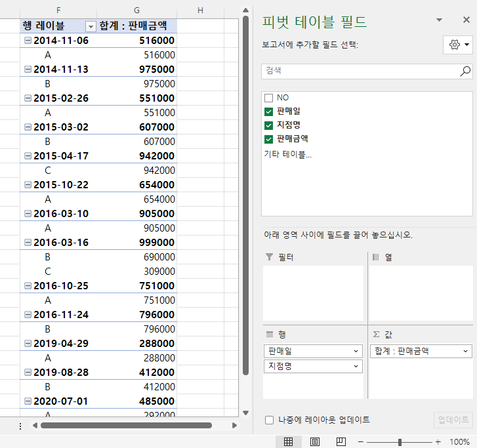Collapse the 2019-04-29 group

(x=28, y=343)
